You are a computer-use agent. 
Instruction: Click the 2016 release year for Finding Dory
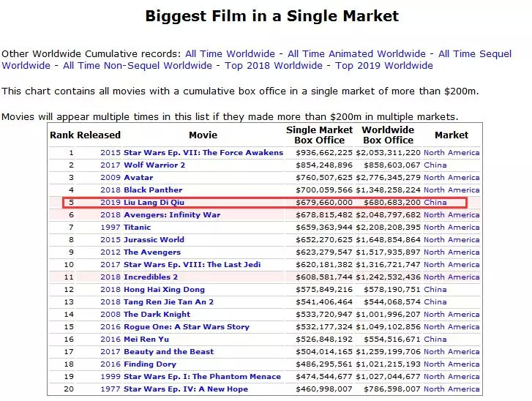click(110, 364)
